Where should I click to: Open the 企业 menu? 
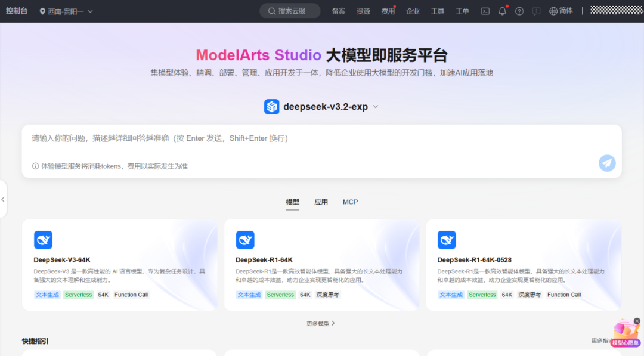point(413,11)
